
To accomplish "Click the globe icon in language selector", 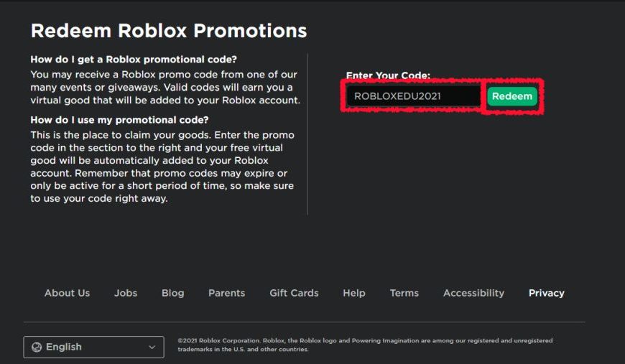I will coord(37,347).
